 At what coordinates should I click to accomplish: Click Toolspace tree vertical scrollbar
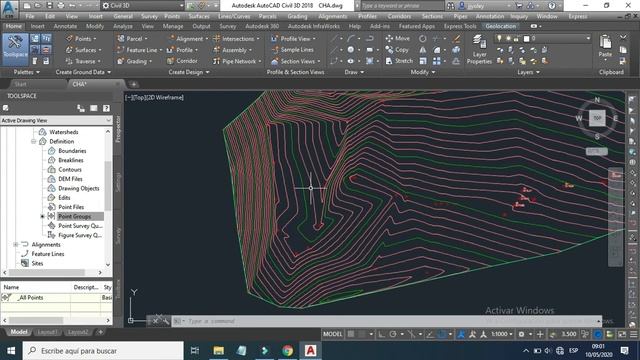pos(108,186)
